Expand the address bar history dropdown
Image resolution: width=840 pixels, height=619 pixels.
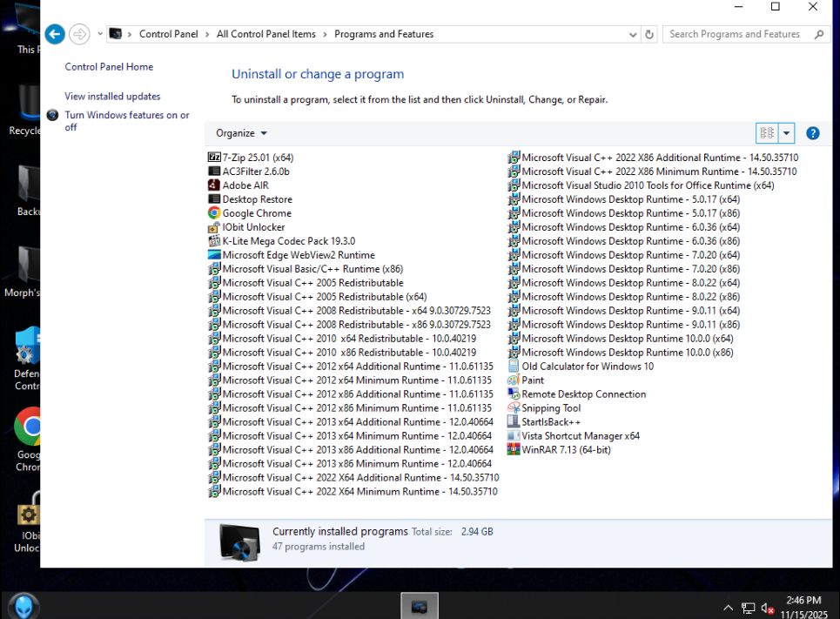(633, 35)
